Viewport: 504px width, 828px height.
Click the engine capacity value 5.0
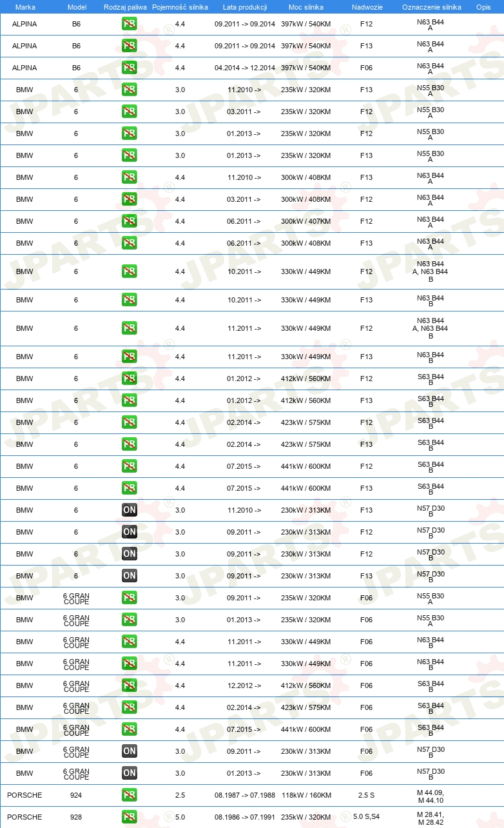point(180,818)
